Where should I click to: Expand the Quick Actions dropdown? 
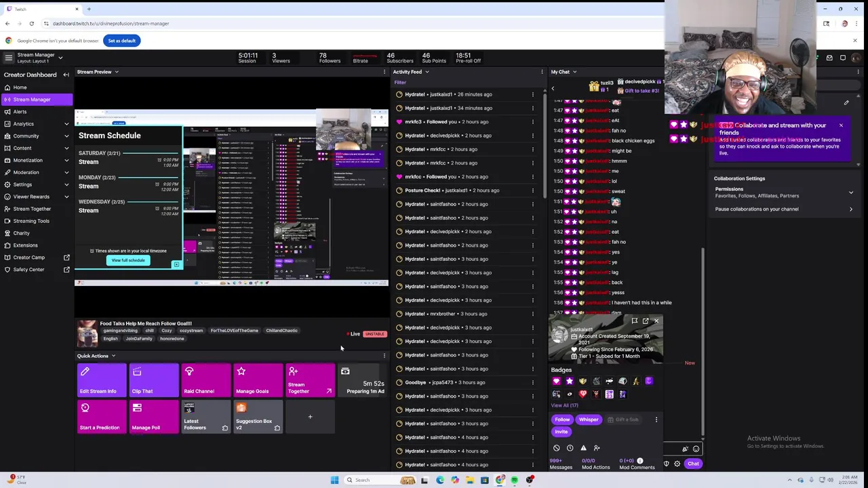113,356
